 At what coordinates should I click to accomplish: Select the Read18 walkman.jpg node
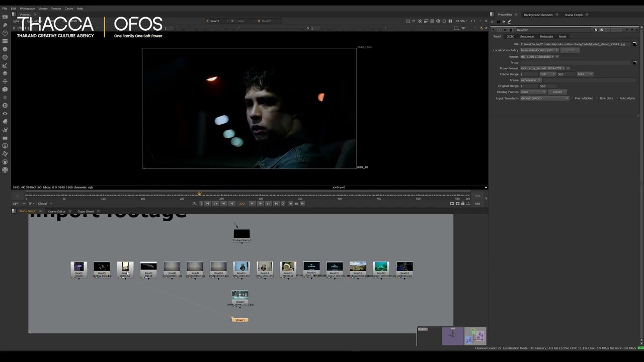tap(405, 269)
